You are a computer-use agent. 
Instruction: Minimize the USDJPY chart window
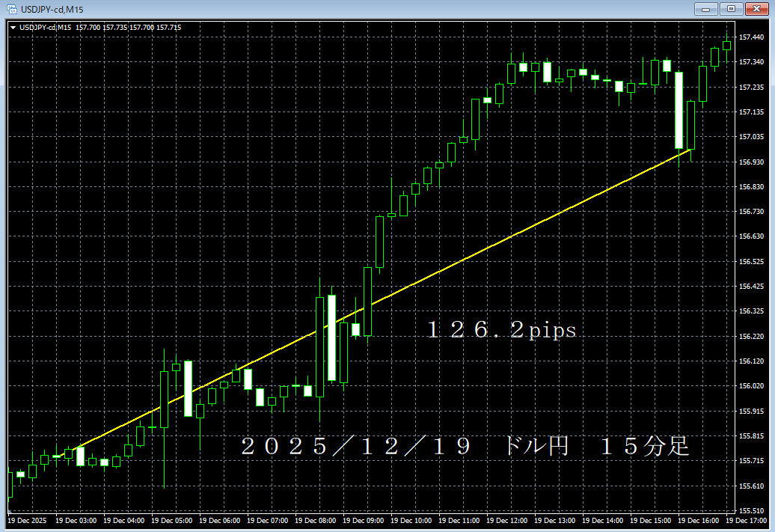tap(704, 9)
